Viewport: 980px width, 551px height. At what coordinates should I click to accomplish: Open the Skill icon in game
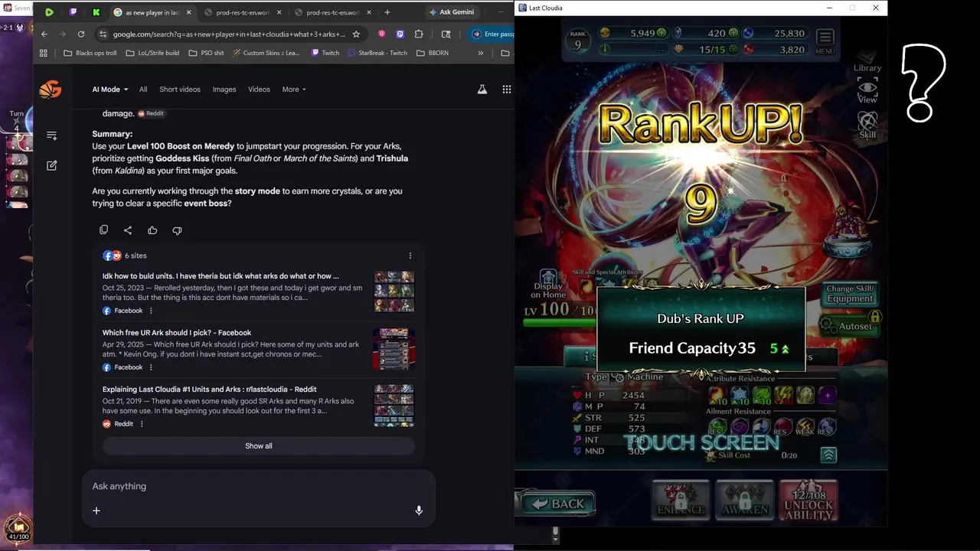tap(867, 125)
